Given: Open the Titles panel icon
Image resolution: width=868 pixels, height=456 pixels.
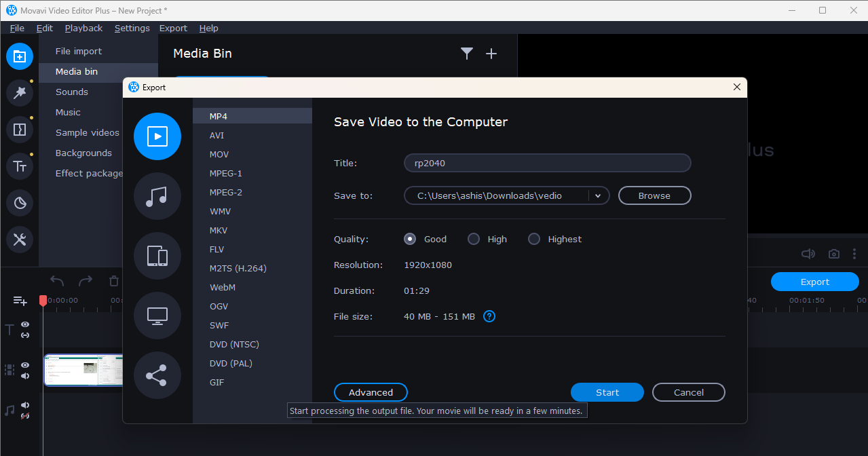Looking at the screenshot, I should 20,166.
